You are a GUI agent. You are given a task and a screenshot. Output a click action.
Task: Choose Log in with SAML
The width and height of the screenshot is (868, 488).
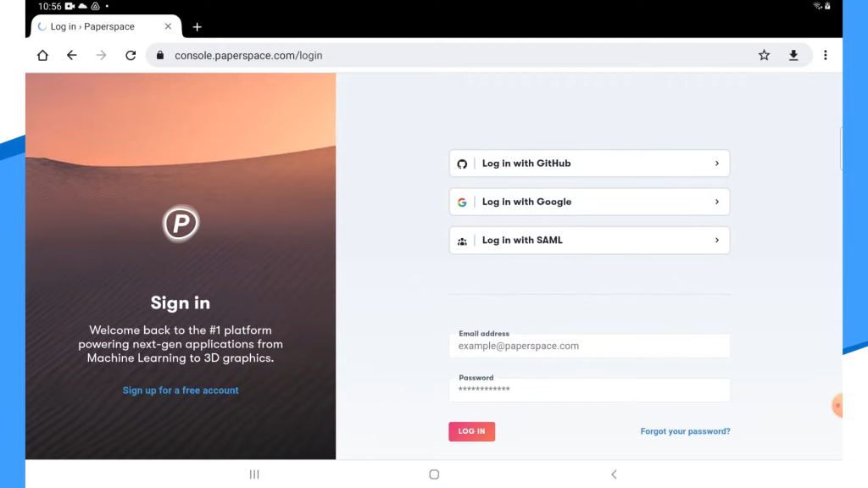tap(590, 240)
